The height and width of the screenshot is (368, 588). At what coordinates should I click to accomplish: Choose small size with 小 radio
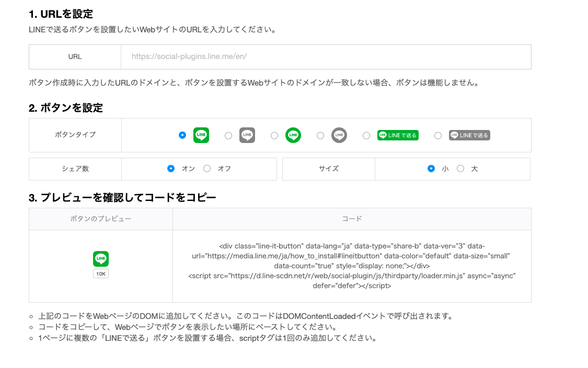[431, 169]
